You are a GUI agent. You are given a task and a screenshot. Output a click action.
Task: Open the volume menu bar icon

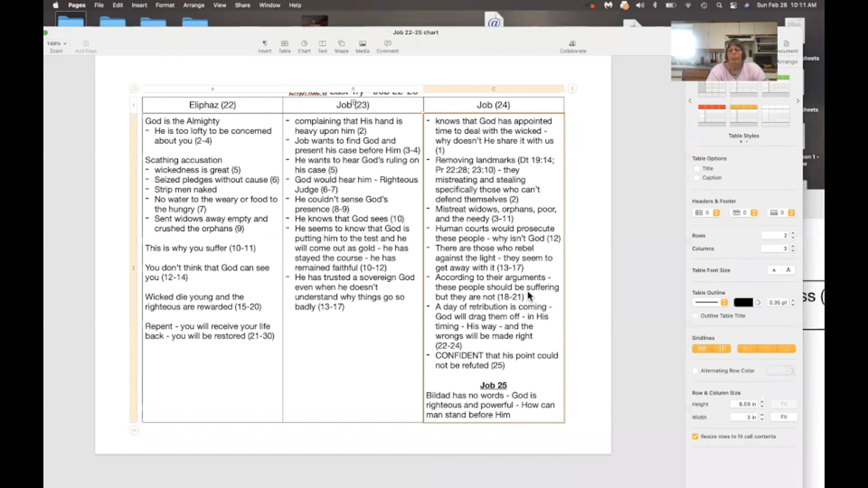pos(640,5)
